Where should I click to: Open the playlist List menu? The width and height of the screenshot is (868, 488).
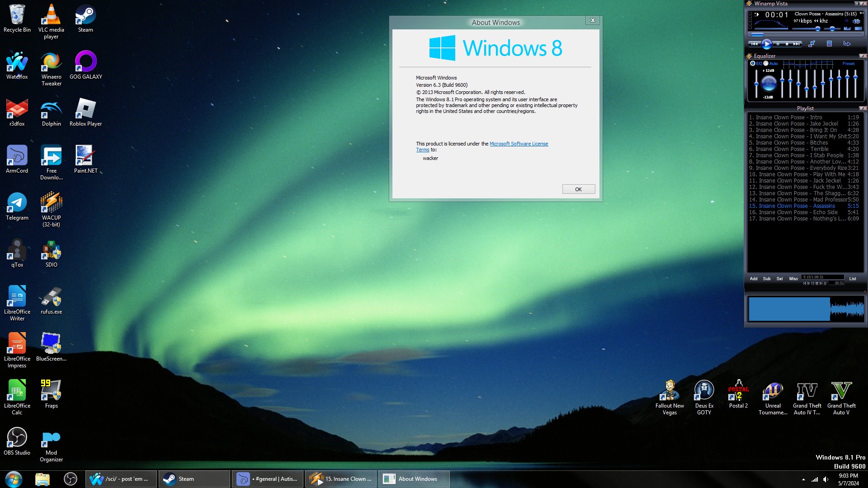click(853, 279)
